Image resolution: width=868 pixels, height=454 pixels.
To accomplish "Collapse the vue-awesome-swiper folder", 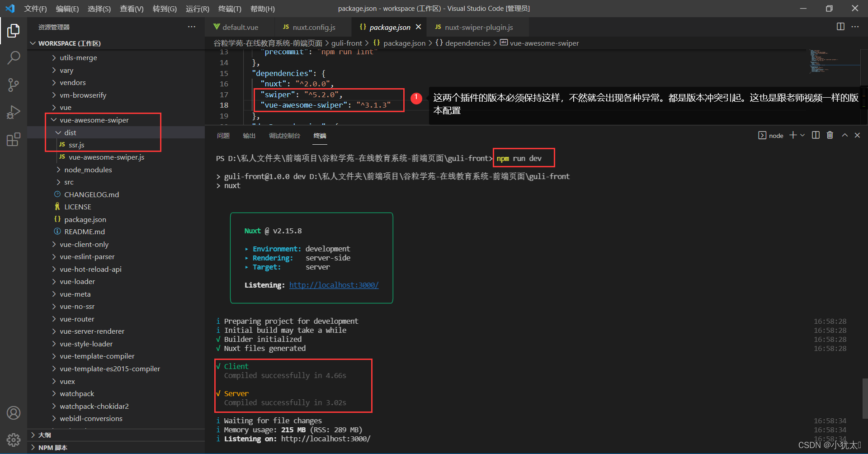I will [x=116, y=120].
